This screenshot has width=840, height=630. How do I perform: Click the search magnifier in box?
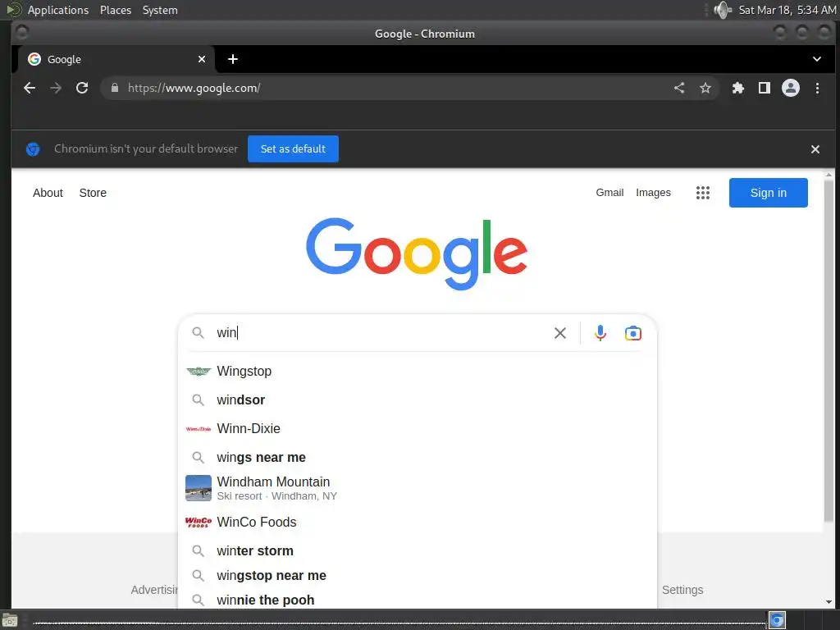[198, 333]
